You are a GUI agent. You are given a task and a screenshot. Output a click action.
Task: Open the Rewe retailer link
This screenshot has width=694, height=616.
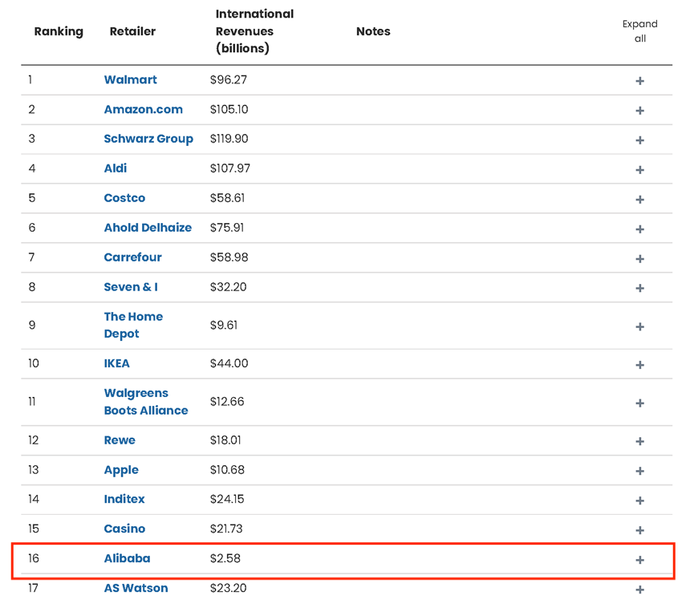120,440
